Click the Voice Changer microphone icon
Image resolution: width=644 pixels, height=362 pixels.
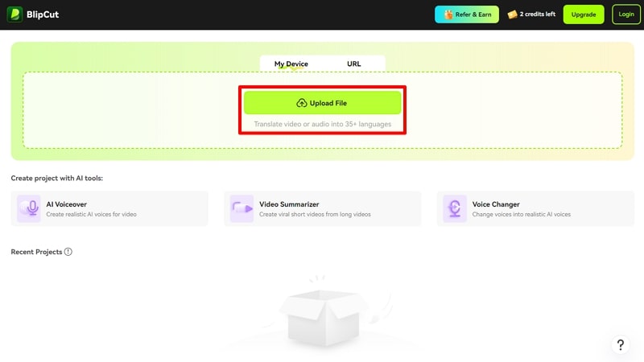[455, 208]
